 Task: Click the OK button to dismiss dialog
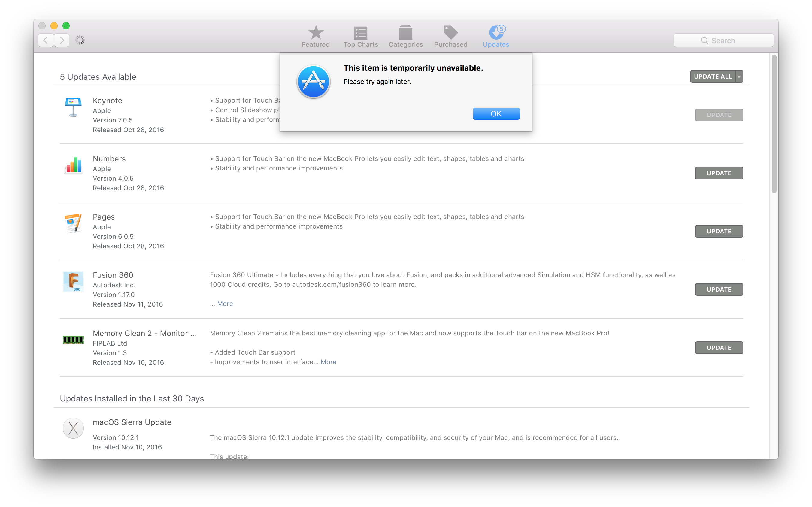pyautogui.click(x=495, y=114)
